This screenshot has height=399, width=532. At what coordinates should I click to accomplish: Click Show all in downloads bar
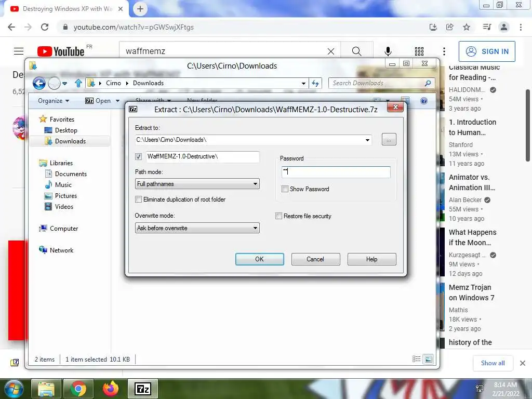click(x=493, y=363)
